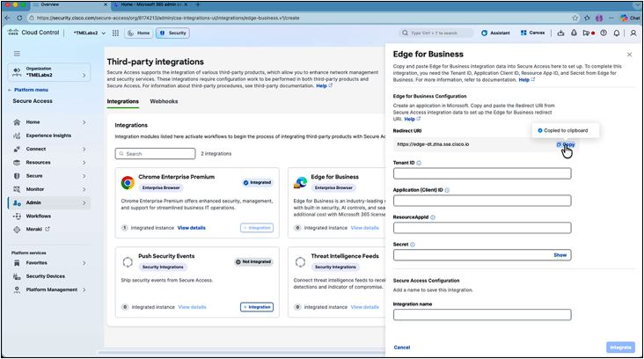The image size is (644, 359).
Task: Expand the Organization TMELabs2 selector
Action: [49, 72]
